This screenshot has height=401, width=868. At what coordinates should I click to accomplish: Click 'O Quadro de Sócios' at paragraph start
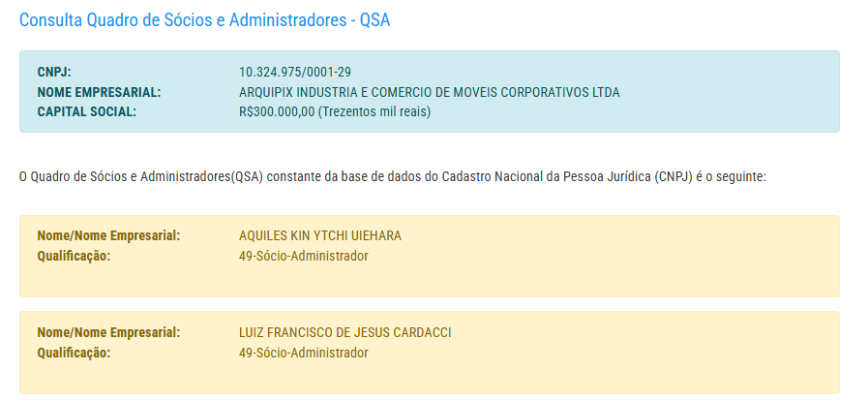click(x=74, y=177)
